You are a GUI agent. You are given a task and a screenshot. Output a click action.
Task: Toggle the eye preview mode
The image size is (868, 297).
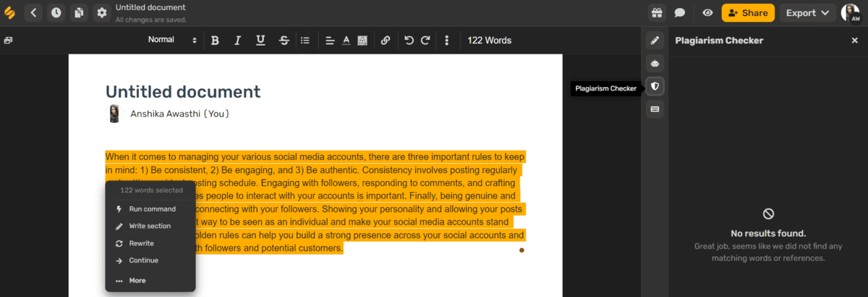point(707,13)
